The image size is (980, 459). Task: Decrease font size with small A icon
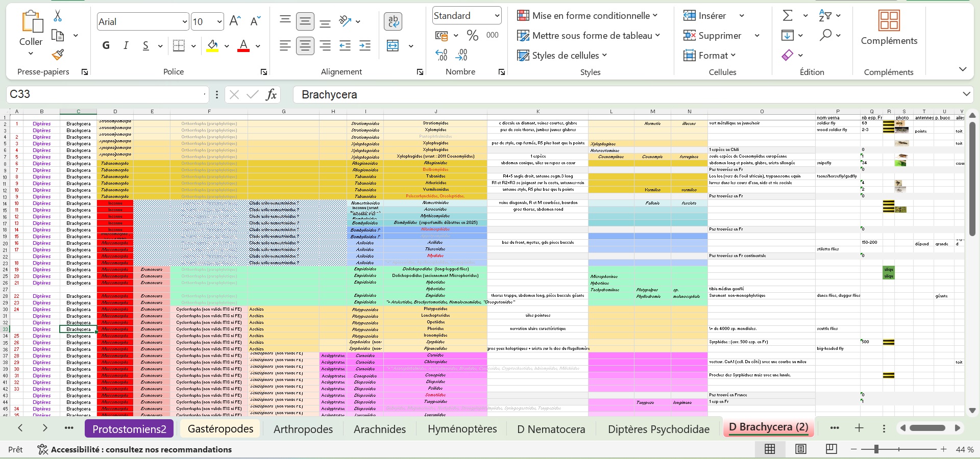(255, 21)
